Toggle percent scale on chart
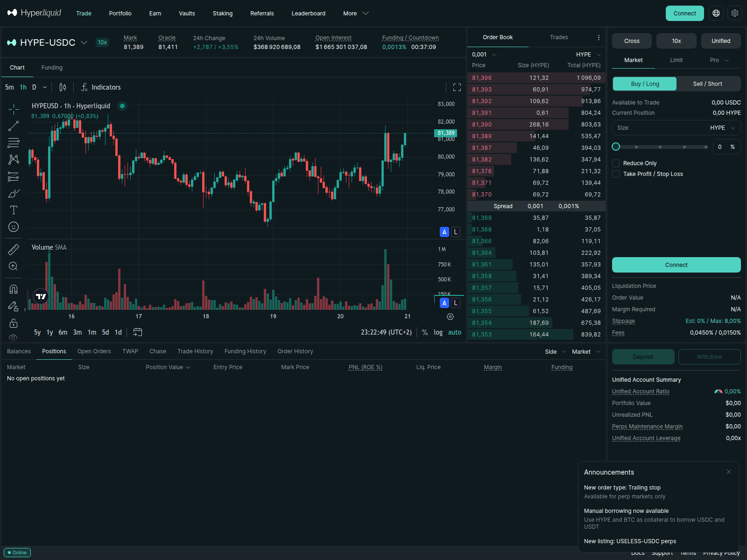Viewport: 747px width, 560px height. click(x=425, y=332)
